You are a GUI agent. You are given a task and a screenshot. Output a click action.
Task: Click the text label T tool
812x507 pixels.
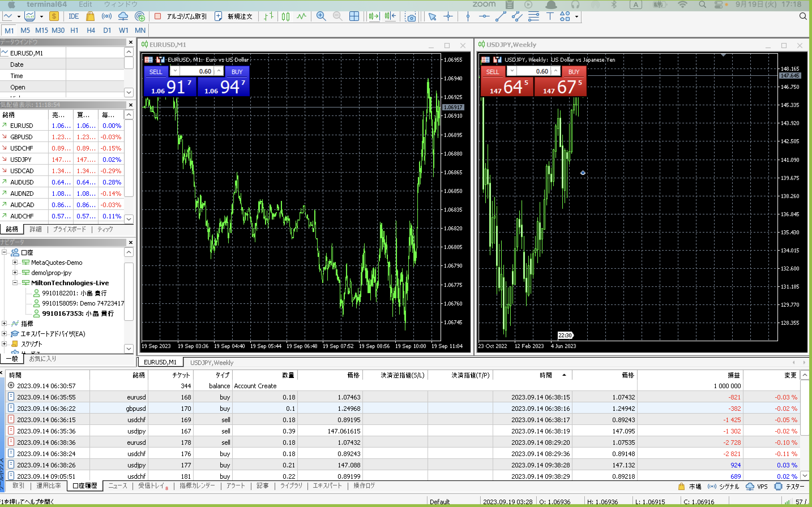tap(550, 16)
